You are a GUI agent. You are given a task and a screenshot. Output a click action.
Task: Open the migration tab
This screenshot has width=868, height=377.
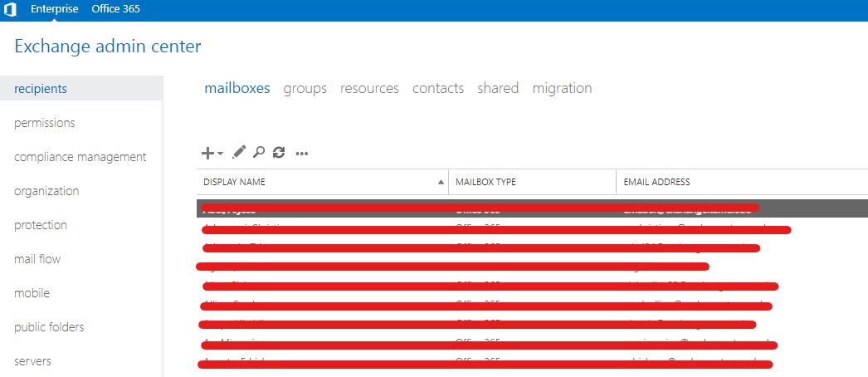[562, 89]
